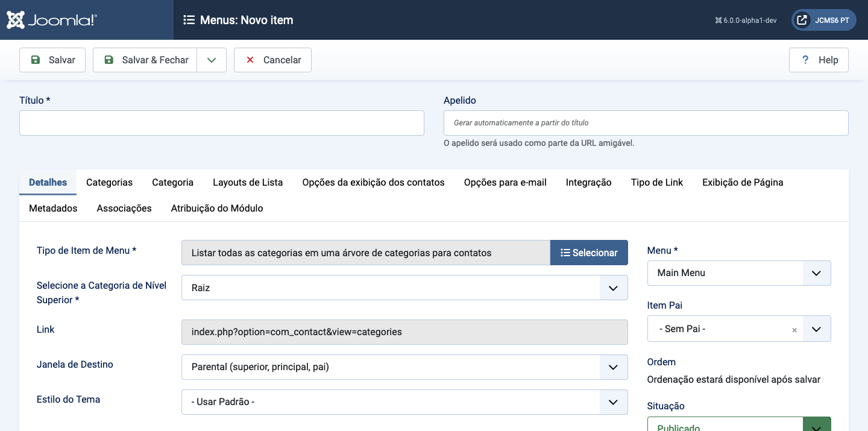The image size is (868, 431).
Task: Open the Exibição de Página tab
Action: (743, 182)
